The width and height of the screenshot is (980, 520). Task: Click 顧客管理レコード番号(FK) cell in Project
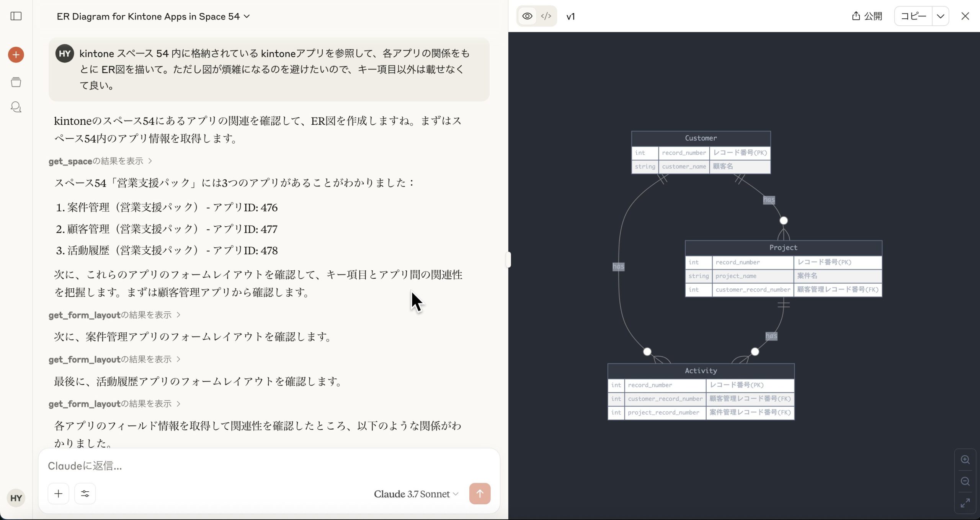coord(838,290)
